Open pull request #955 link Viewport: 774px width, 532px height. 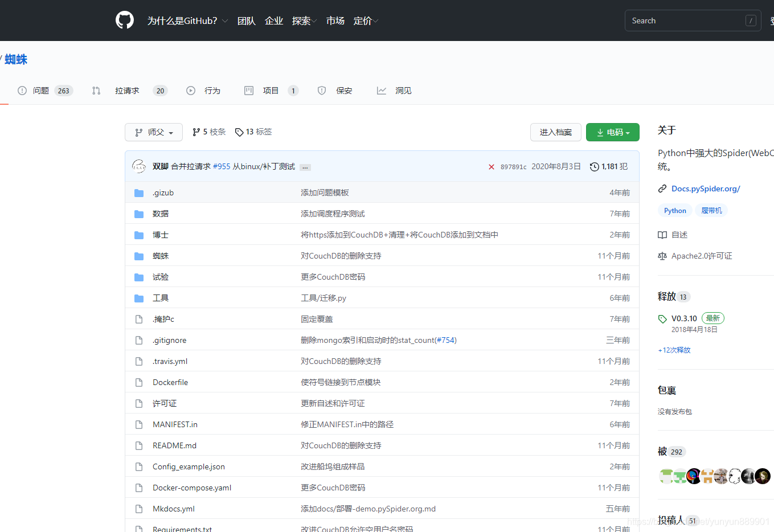pos(222,166)
